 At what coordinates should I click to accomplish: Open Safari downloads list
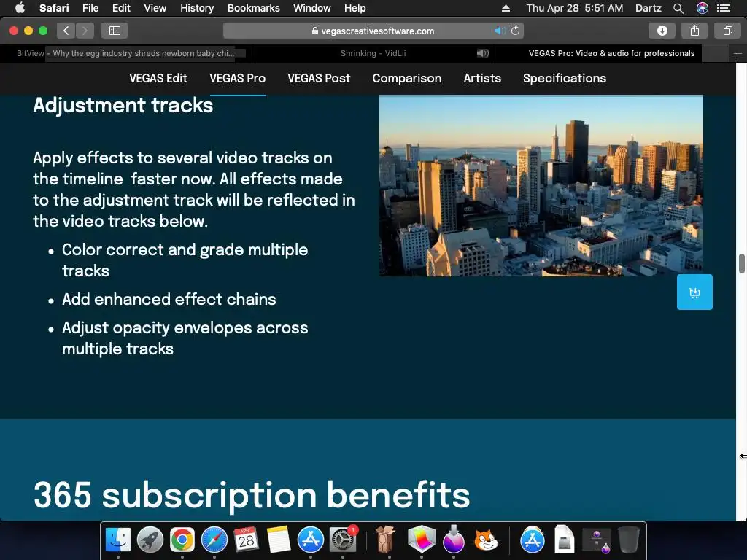662,31
